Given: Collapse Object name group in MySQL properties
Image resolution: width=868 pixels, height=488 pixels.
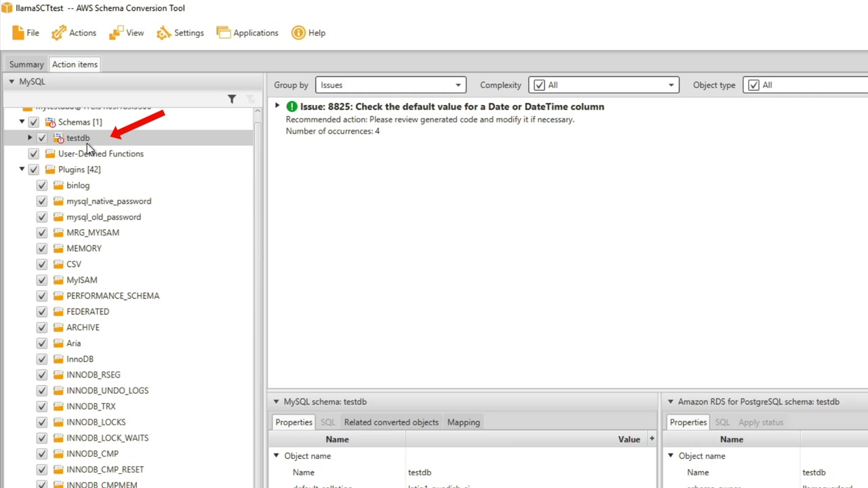Looking at the screenshot, I should [276, 456].
